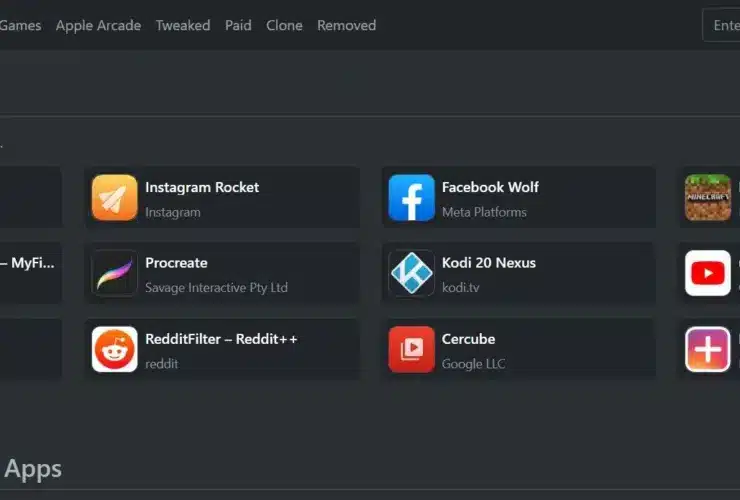Click Savage Interactive Pty Ltd text

(216, 288)
